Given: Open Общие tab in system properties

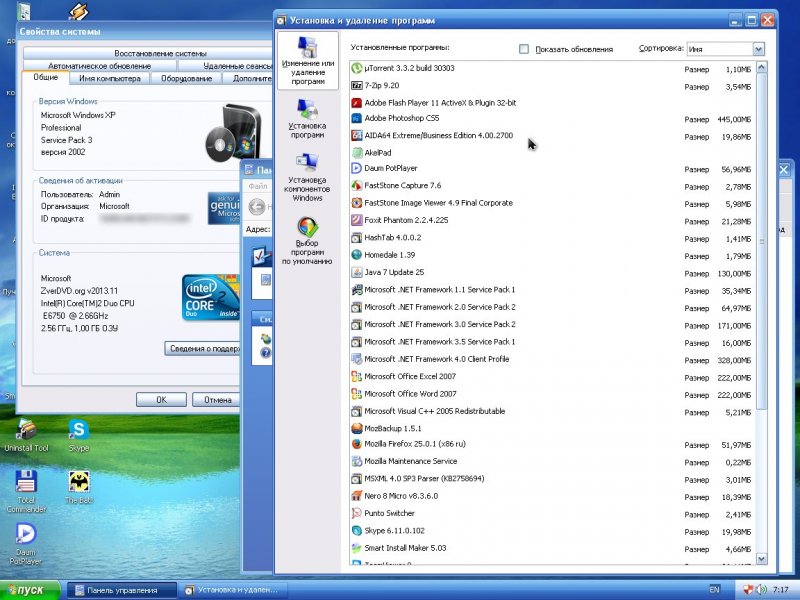Looking at the screenshot, I should 45,77.
